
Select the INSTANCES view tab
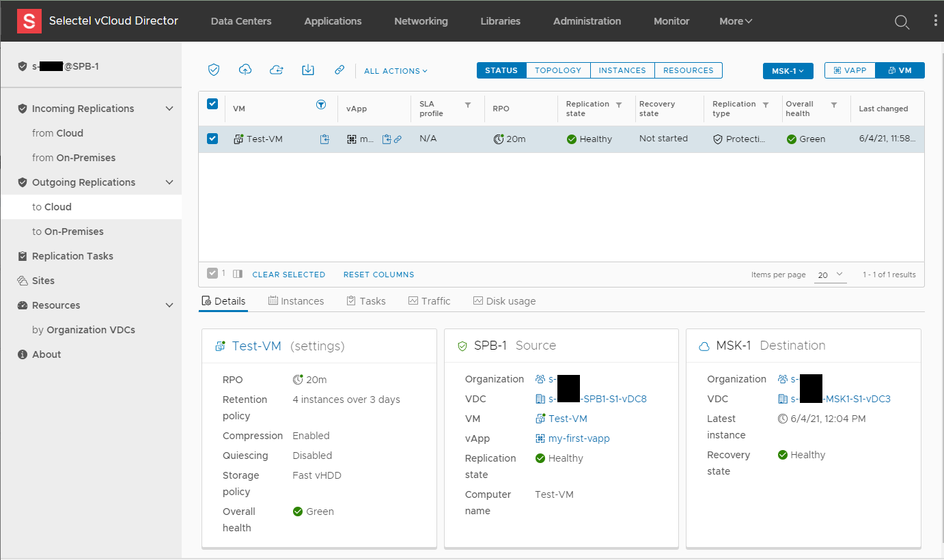tap(622, 70)
